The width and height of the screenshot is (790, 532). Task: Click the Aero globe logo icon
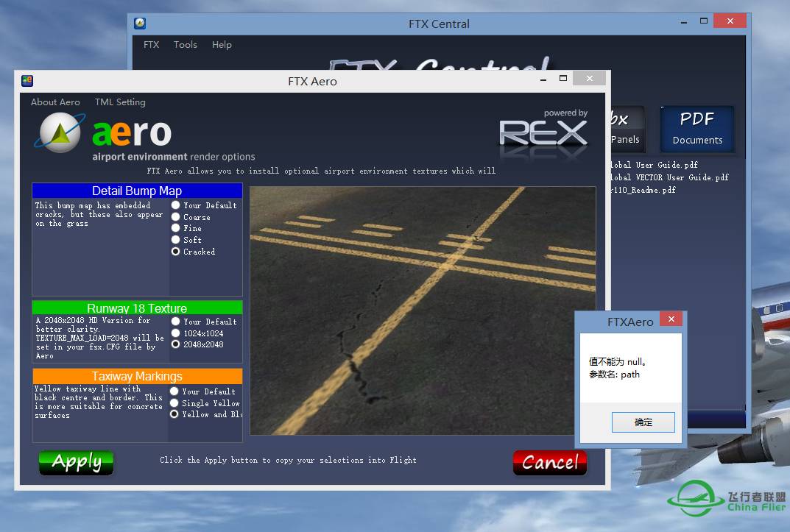tap(57, 133)
